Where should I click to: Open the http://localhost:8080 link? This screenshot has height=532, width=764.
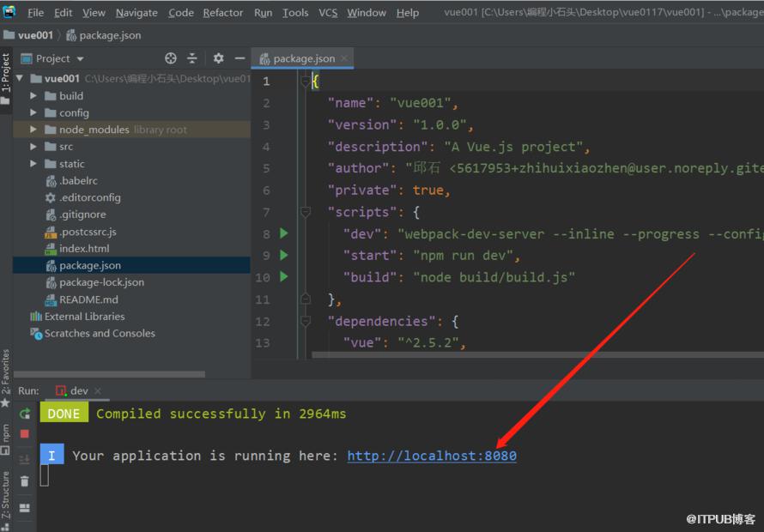pos(432,456)
